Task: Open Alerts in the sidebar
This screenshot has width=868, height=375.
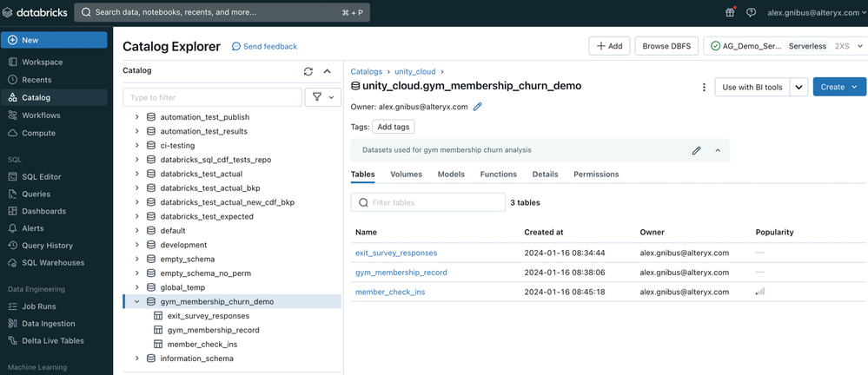Action: [x=54, y=228]
